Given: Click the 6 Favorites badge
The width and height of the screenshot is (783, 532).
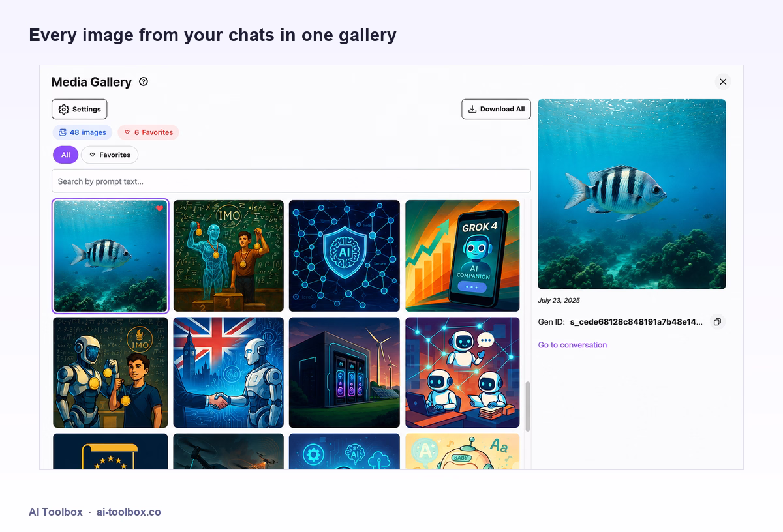Looking at the screenshot, I should (x=148, y=132).
